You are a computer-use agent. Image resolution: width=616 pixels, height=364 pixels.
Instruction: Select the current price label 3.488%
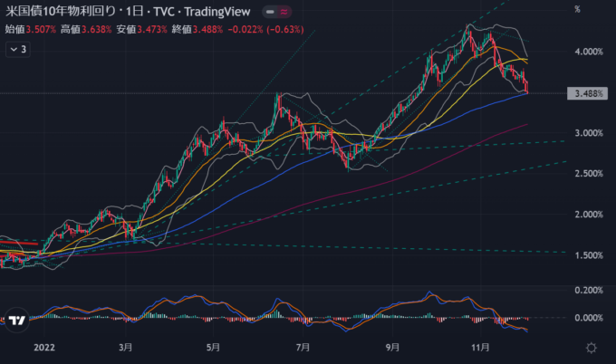tap(590, 94)
